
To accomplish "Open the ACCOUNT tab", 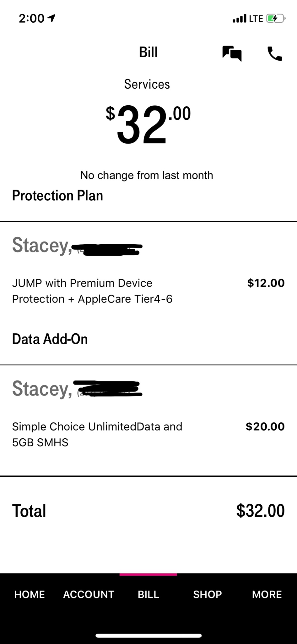I will [89, 594].
